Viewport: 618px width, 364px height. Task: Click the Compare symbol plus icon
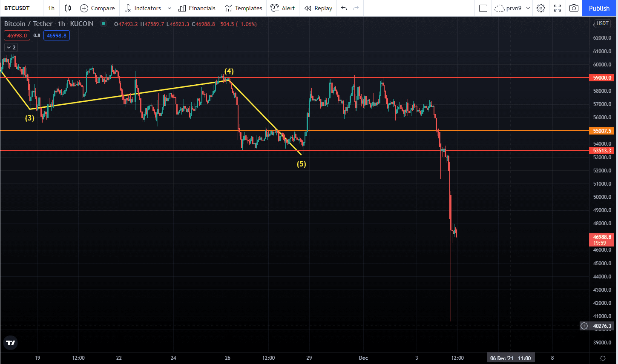pos(84,8)
